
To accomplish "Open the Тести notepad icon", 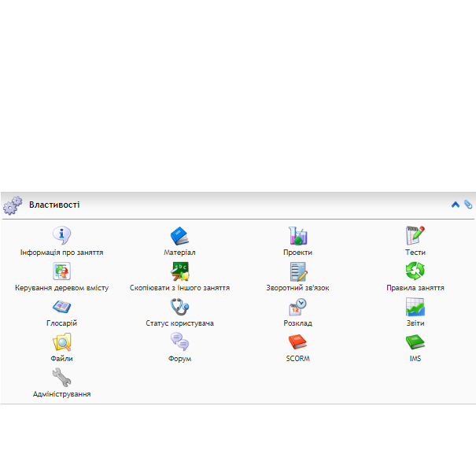I will pyautogui.click(x=415, y=235).
